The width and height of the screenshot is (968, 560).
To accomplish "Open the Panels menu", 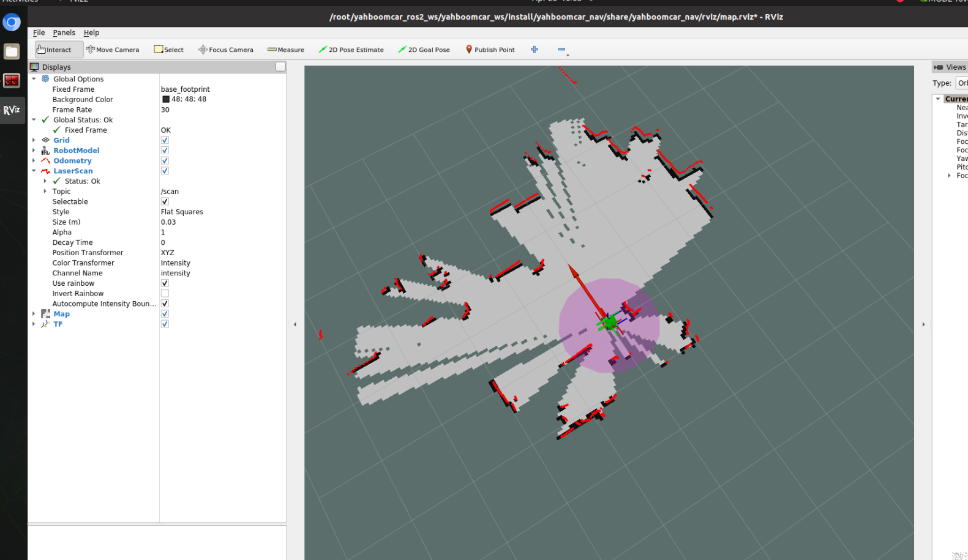I will [x=64, y=32].
